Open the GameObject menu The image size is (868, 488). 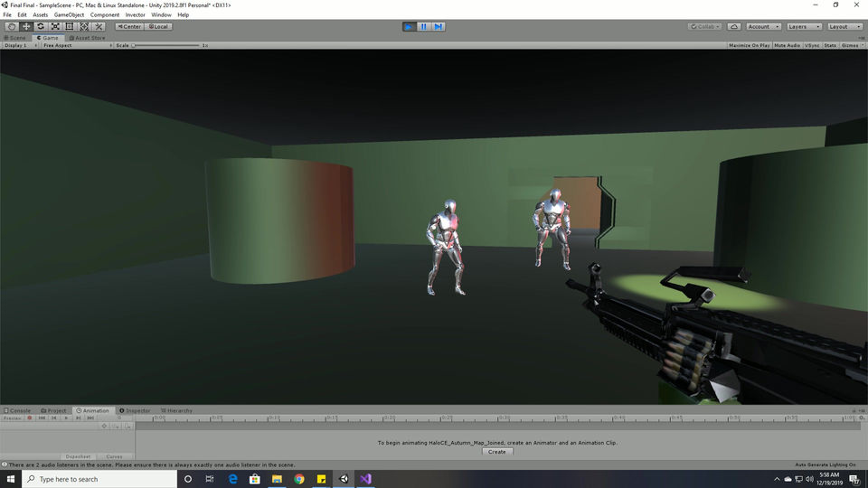(70, 15)
